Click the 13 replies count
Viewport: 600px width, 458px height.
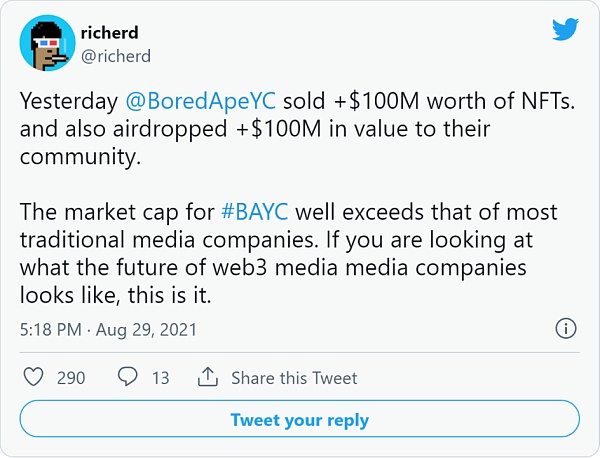point(160,378)
